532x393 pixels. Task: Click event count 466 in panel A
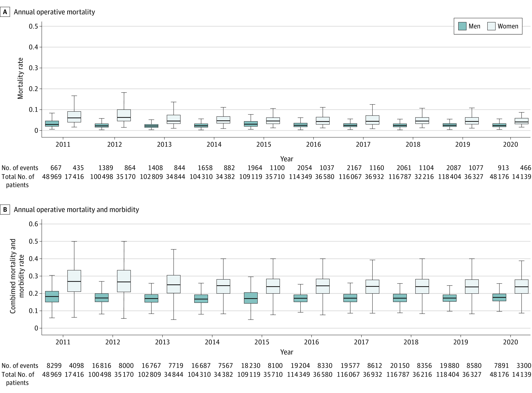pyautogui.click(x=526, y=168)
